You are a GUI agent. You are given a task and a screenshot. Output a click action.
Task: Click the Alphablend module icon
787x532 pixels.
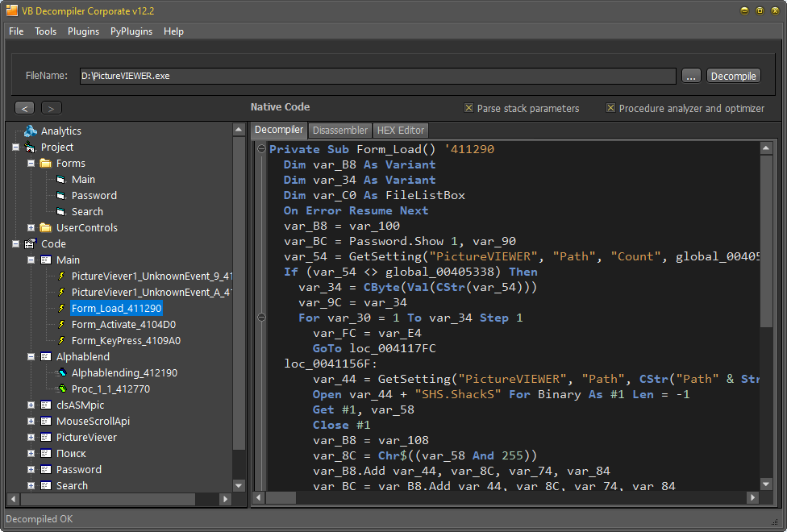click(46, 356)
